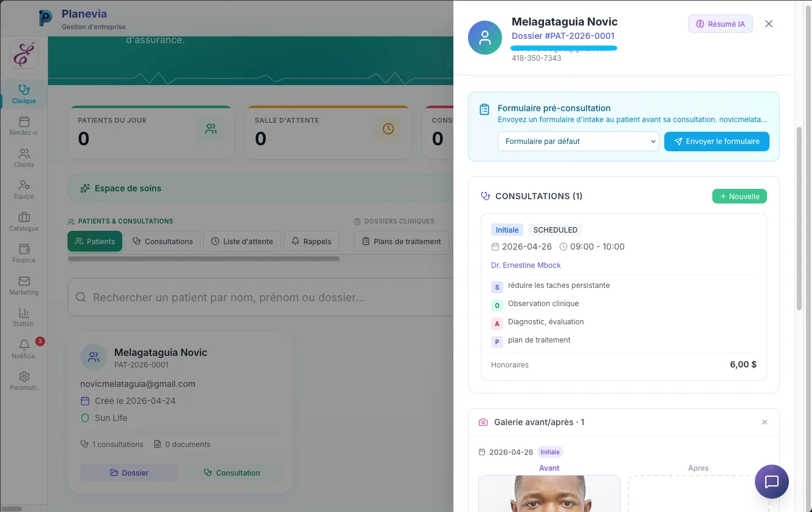Click the phone number 418-350-7343

coord(537,58)
